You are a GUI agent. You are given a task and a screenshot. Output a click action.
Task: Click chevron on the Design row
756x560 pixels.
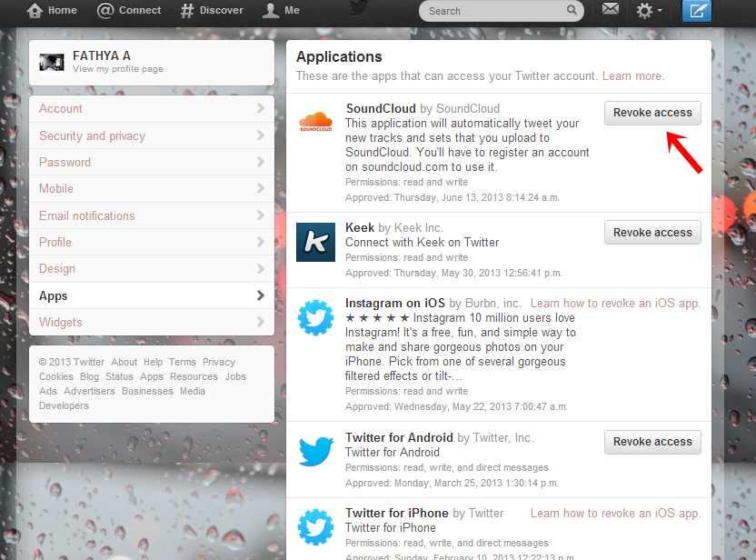tap(261, 268)
